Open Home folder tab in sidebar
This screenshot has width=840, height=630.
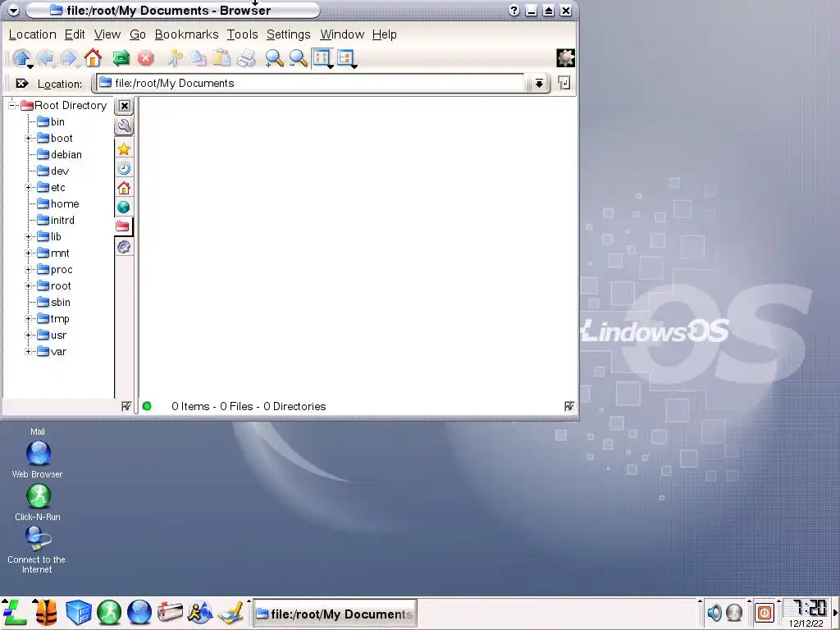(x=124, y=188)
